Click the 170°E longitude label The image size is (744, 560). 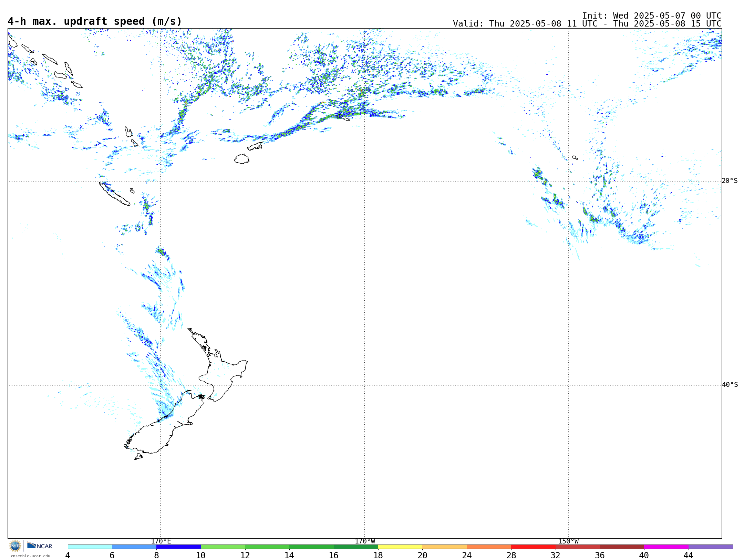[161, 541]
